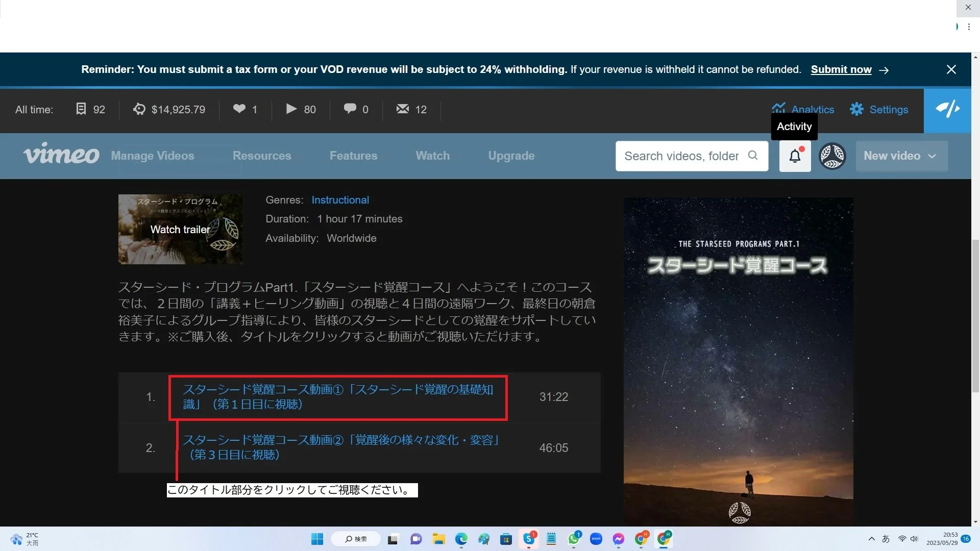Click the plays count icon
Screen dimensions: 980x551
point(291,109)
